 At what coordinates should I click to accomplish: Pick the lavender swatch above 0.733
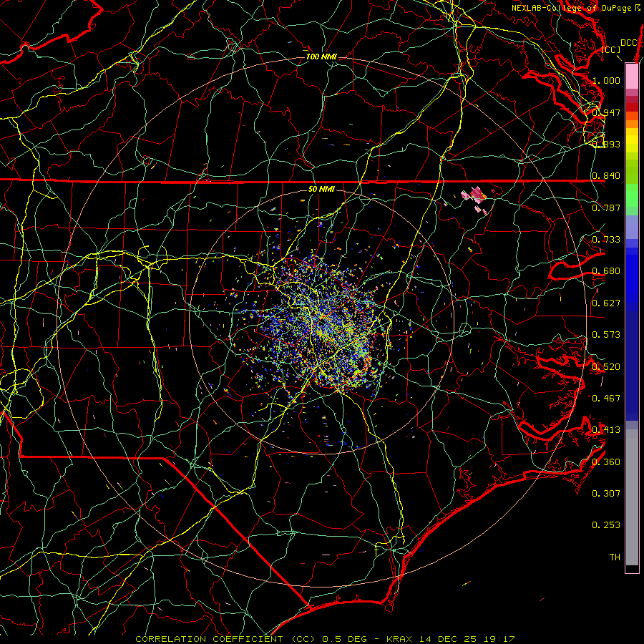[632, 227]
